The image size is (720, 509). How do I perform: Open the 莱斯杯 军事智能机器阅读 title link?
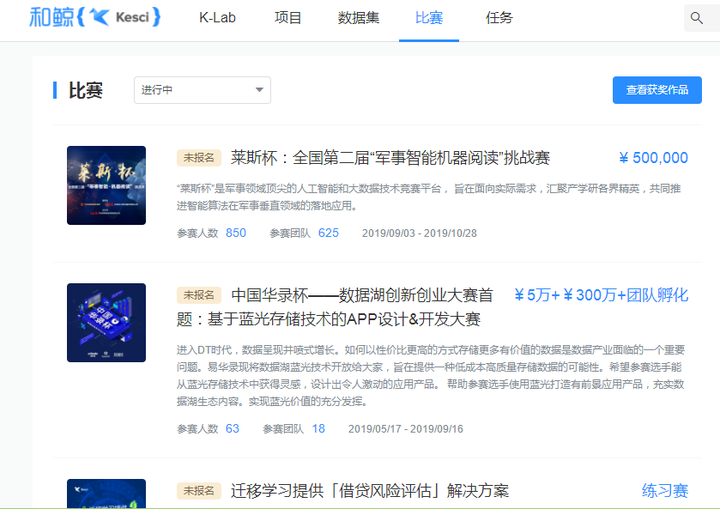click(390, 158)
